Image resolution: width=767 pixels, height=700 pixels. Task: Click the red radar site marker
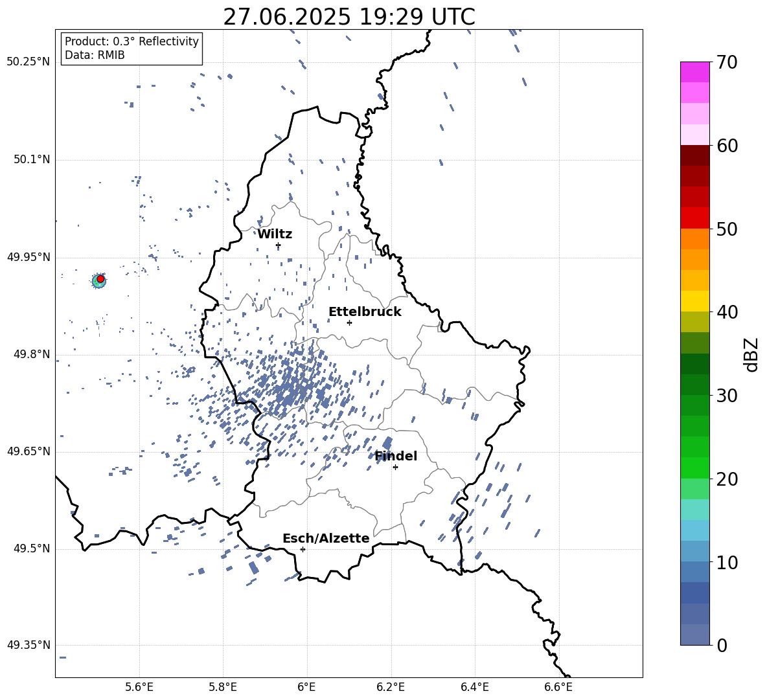click(100, 279)
